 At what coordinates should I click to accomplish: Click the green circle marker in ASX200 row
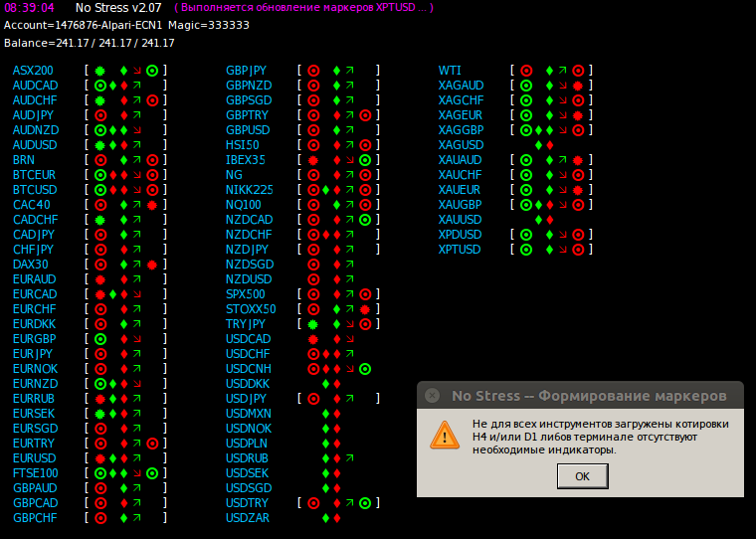pyautogui.click(x=152, y=71)
